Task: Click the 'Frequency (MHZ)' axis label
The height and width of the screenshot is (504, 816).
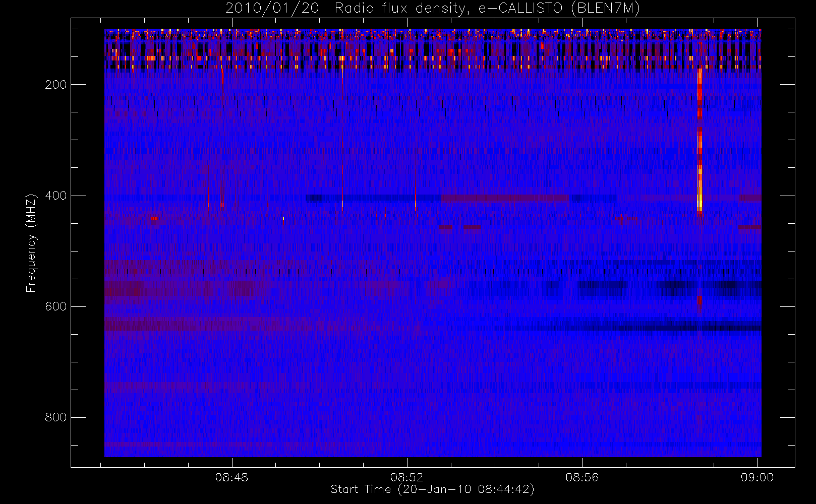Action: coord(31,242)
